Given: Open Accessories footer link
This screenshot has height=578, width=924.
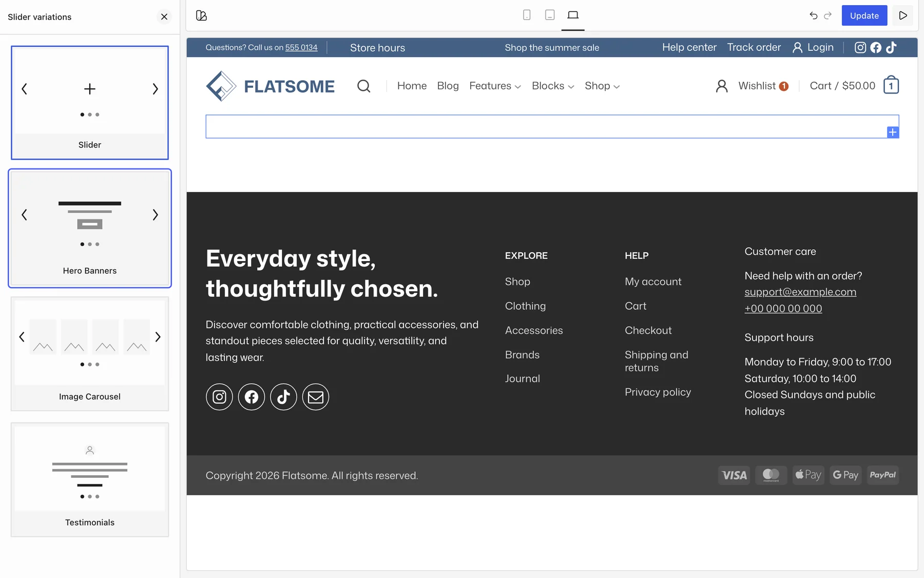Looking at the screenshot, I should point(534,330).
